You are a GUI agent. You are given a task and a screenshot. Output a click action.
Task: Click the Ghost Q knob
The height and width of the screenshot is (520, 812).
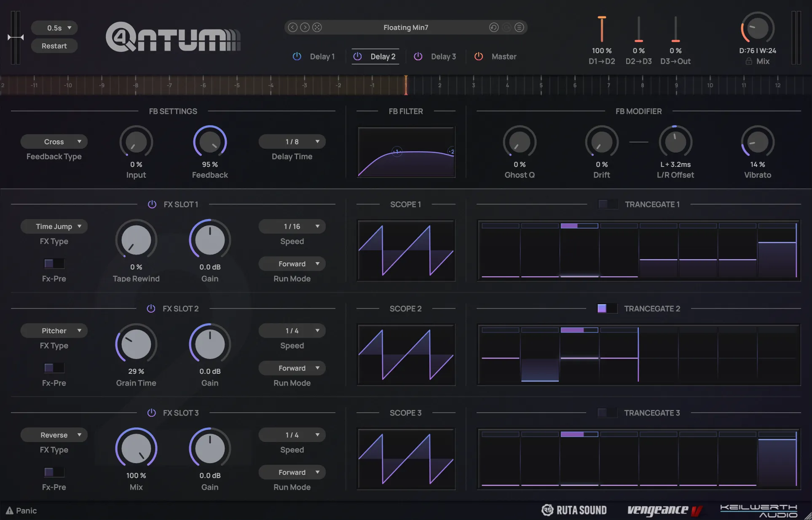point(520,142)
